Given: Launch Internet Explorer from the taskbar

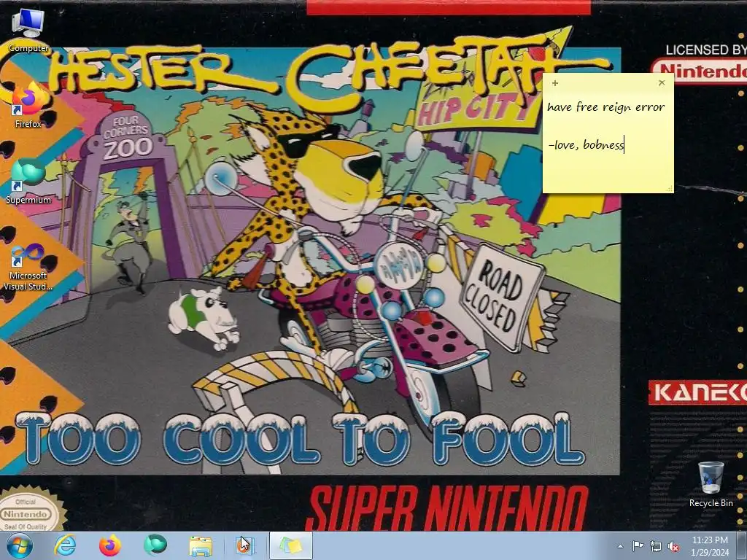Looking at the screenshot, I should [65, 545].
